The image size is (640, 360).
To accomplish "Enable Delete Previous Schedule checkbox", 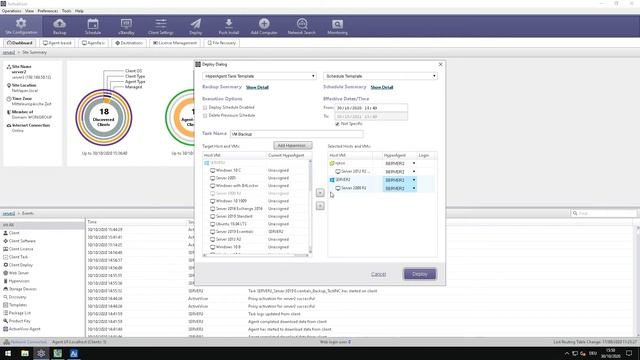I will coord(205,116).
